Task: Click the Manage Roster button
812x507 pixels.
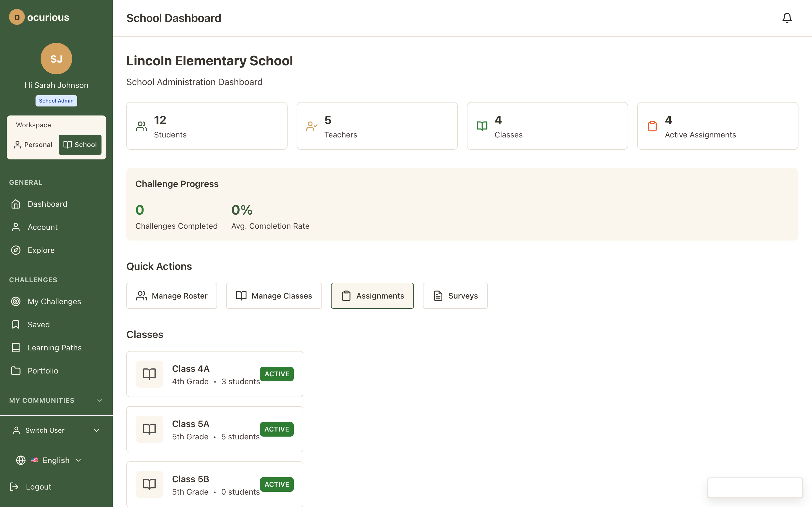Action: 171,295
